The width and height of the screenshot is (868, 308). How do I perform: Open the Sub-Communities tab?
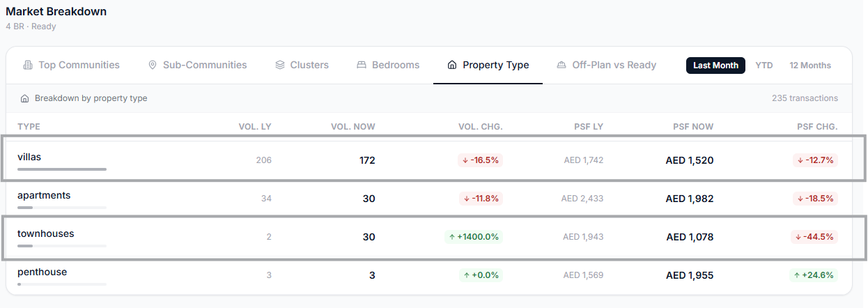coord(198,65)
